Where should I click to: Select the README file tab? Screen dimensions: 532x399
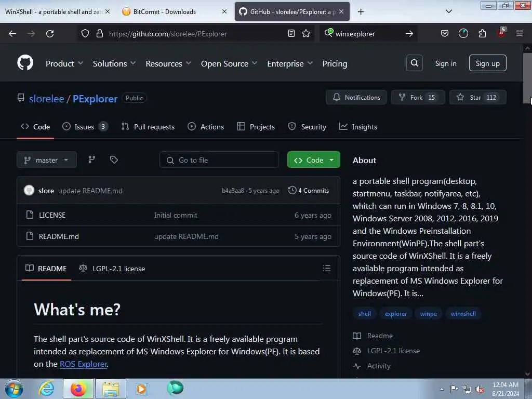46,269
